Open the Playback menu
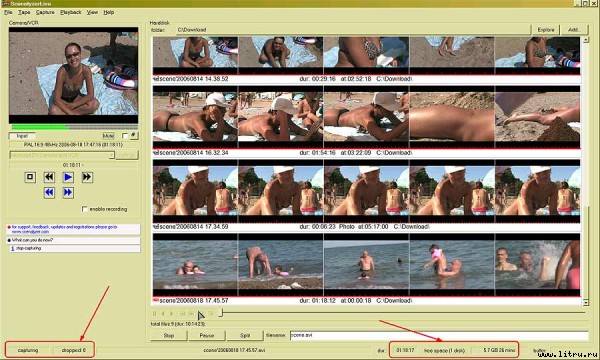Image resolution: width=600 pixels, height=360 pixels. (x=71, y=12)
